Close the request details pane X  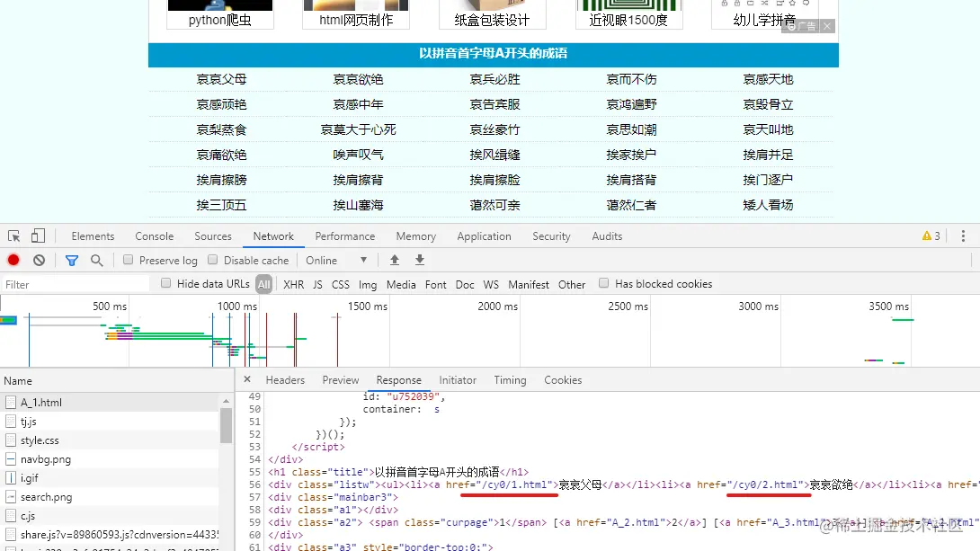click(247, 379)
